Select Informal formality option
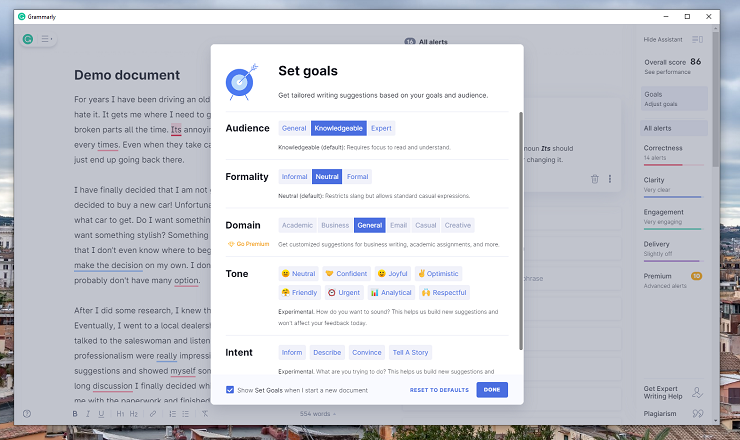This screenshot has height=440, width=740. click(x=294, y=177)
